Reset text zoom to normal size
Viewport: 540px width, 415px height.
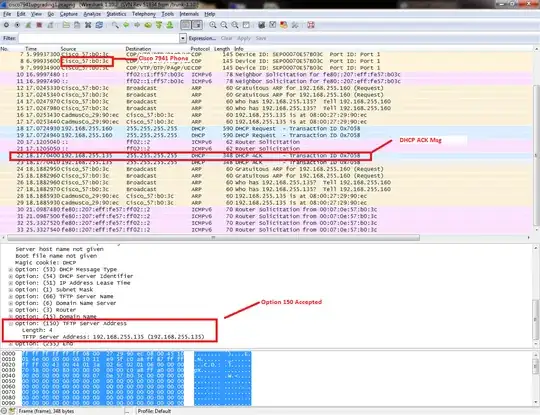(x=235, y=25)
